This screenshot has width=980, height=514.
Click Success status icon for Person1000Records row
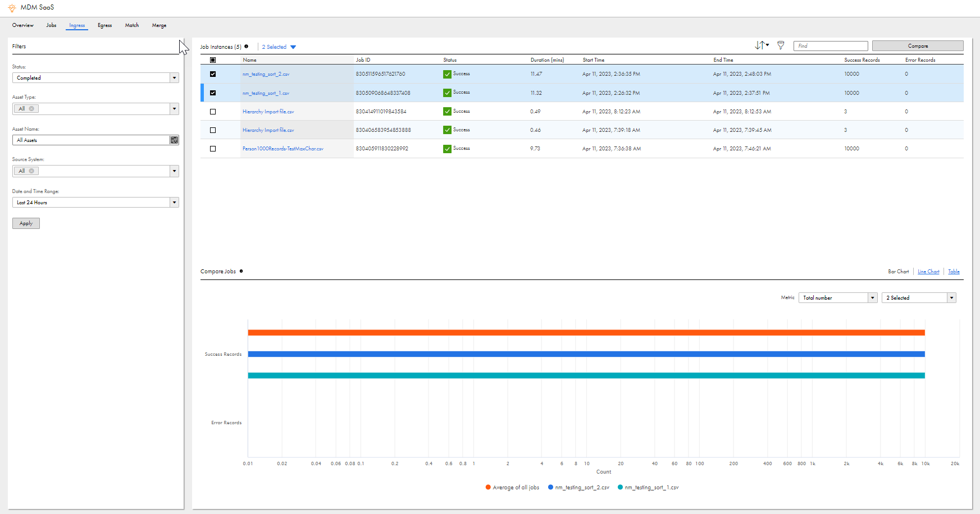coord(447,149)
